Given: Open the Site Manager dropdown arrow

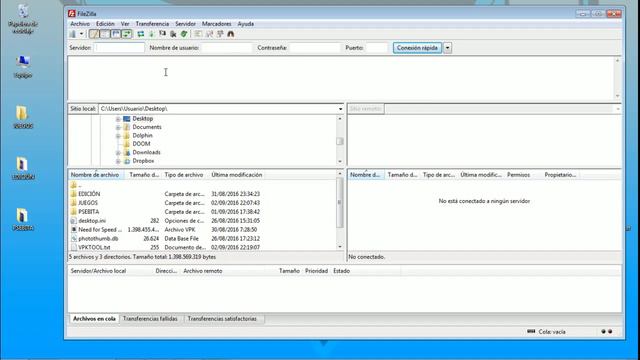Looking at the screenshot, I should (x=81, y=34).
